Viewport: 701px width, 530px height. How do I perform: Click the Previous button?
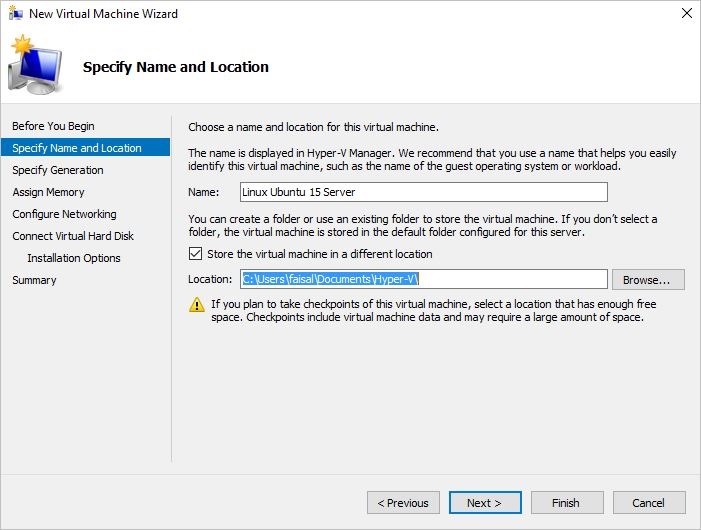point(403,503)
